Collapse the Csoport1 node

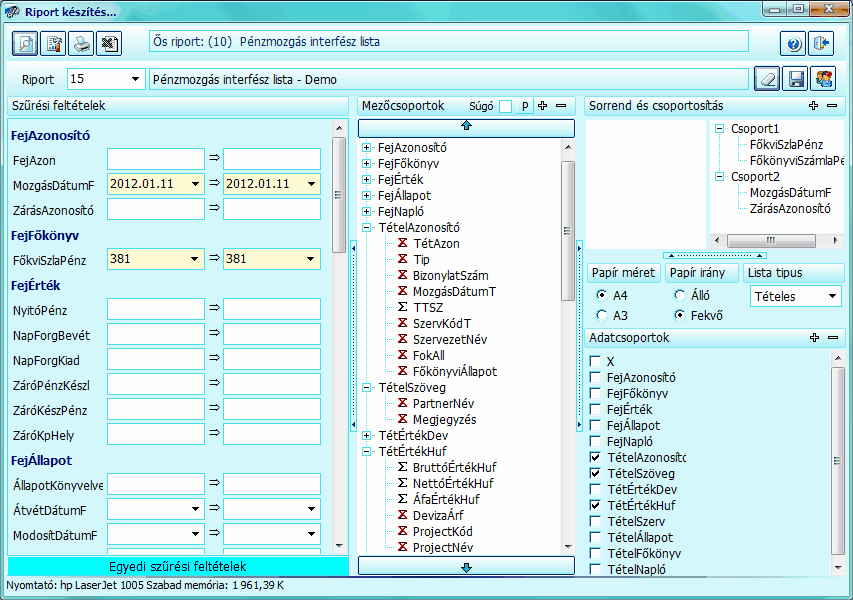(720, 129)
